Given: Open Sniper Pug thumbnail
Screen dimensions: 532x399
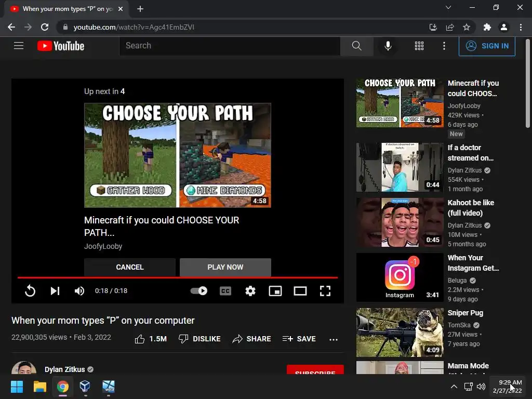Looking at the screenshot, I should [x=400, y=332].
